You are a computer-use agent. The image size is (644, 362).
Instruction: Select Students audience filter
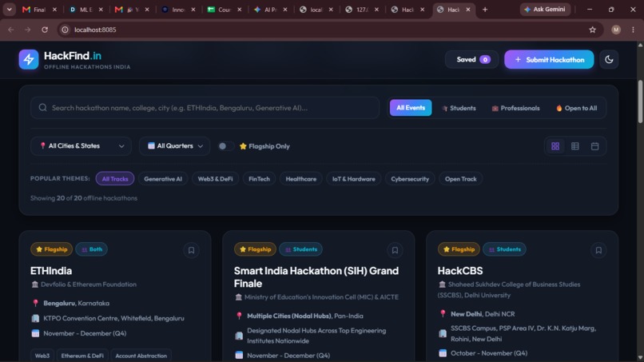tap(459, 108)
